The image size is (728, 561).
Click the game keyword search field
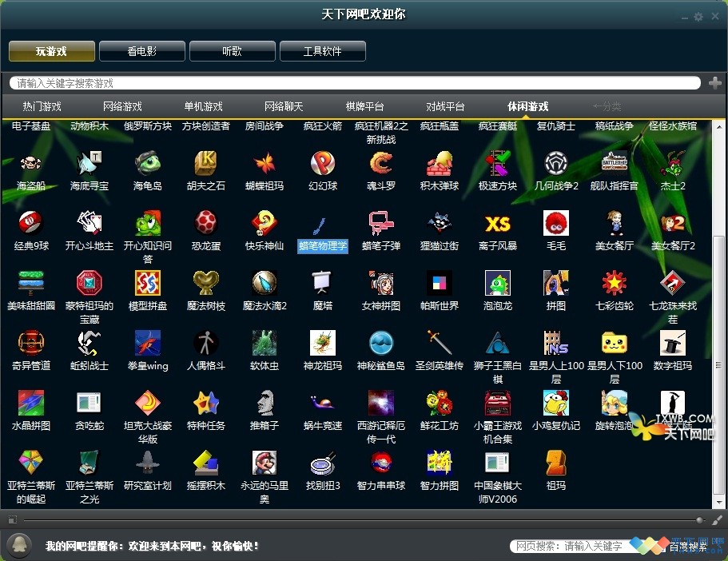[x=352, y=83]
